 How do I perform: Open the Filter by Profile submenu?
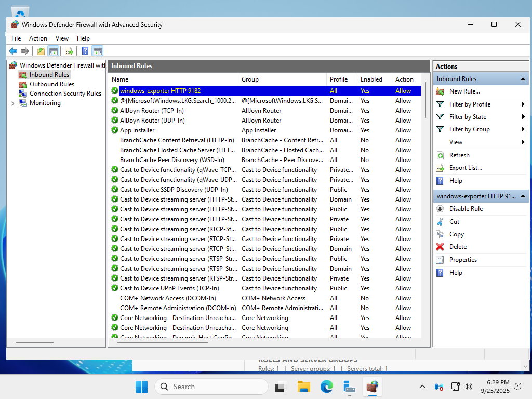(470, 104)
